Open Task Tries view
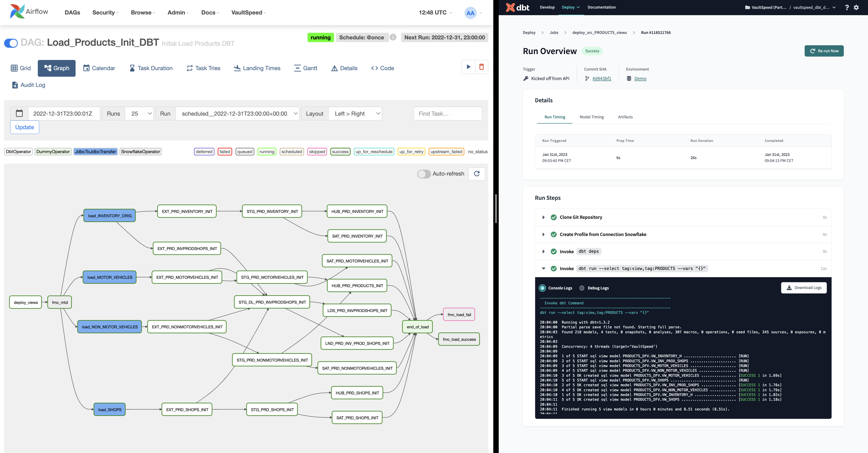Viewport: 868px width, 453px height. click(x=203, y=68)
